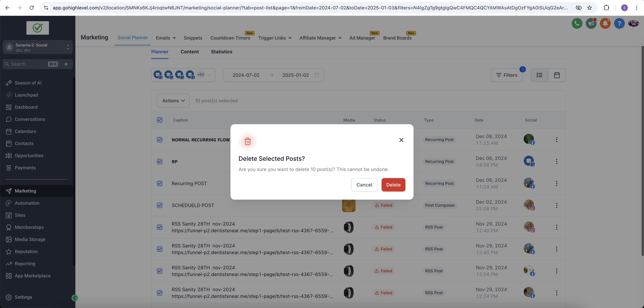Open the blue help question mark
Image resolution: width=644 pixels, height=308 pixels.
point(619,24)
